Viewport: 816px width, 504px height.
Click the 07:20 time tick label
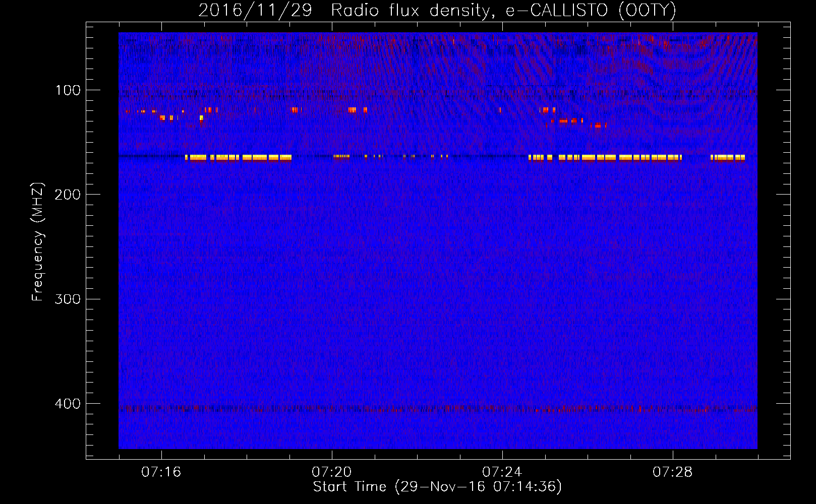(331, 472)
